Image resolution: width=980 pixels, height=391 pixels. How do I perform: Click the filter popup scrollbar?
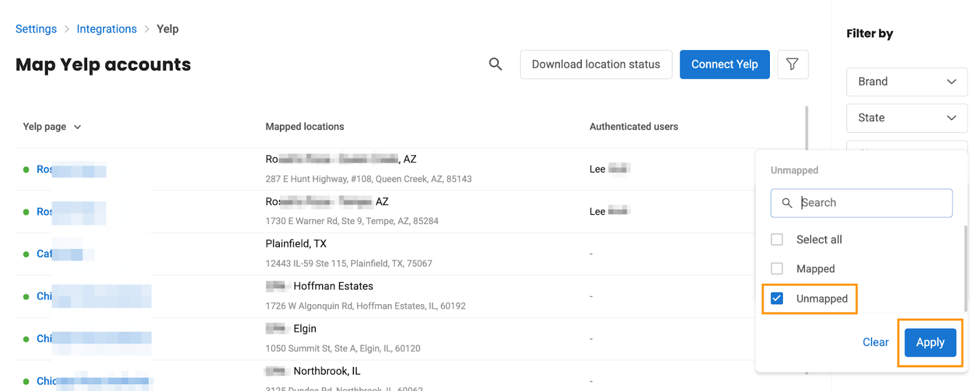(966, 269)
